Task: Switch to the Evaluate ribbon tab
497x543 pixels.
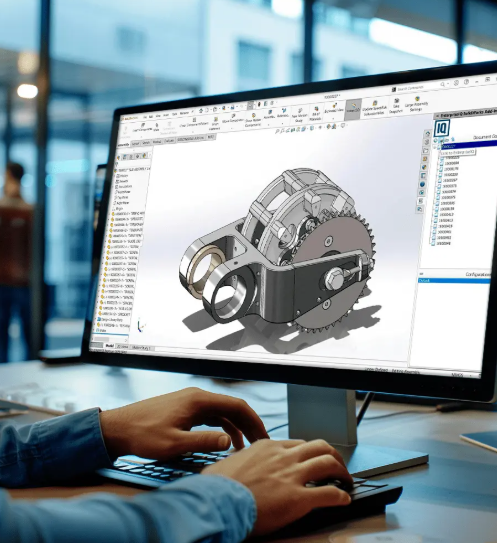Action: 169,141
